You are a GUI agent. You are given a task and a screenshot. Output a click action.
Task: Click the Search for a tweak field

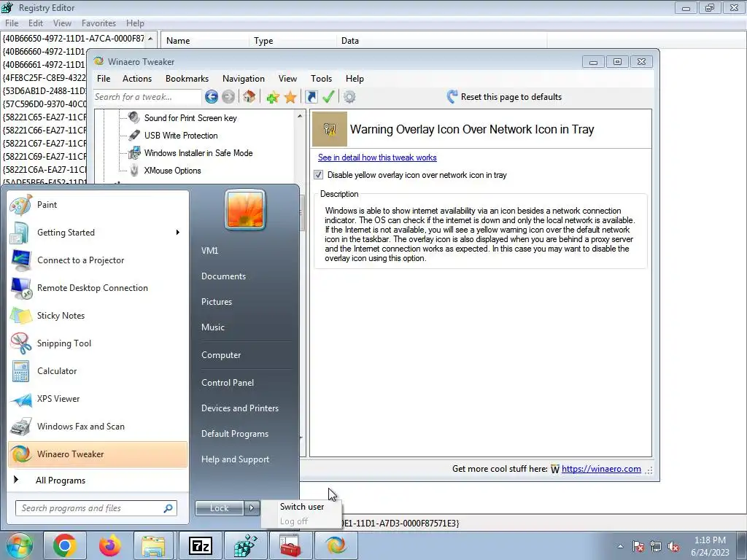147,97
